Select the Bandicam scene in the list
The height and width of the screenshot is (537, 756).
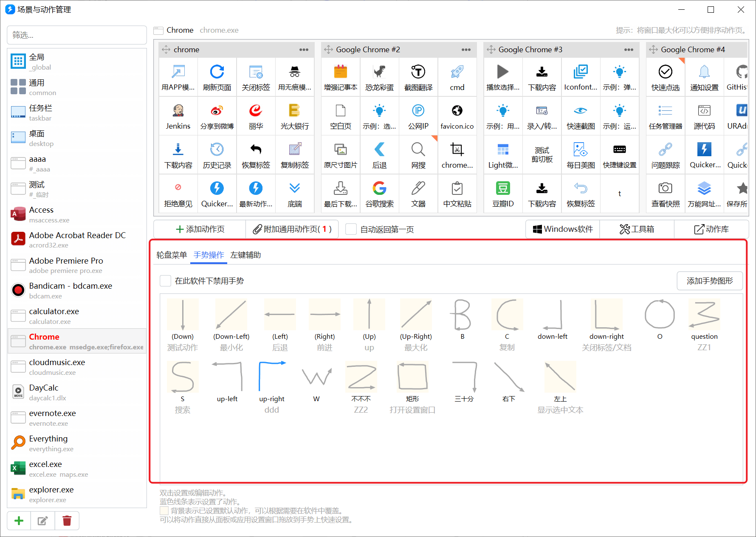coord(77,290)
